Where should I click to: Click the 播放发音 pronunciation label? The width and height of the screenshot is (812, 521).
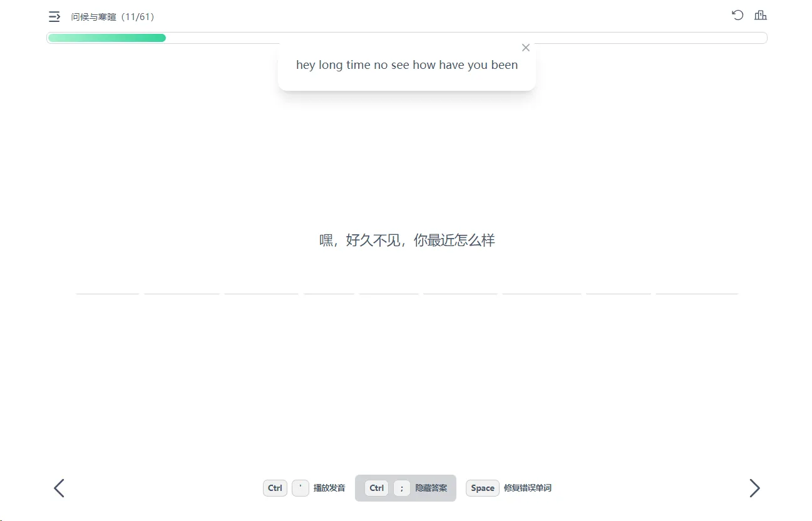click(329, 488)
